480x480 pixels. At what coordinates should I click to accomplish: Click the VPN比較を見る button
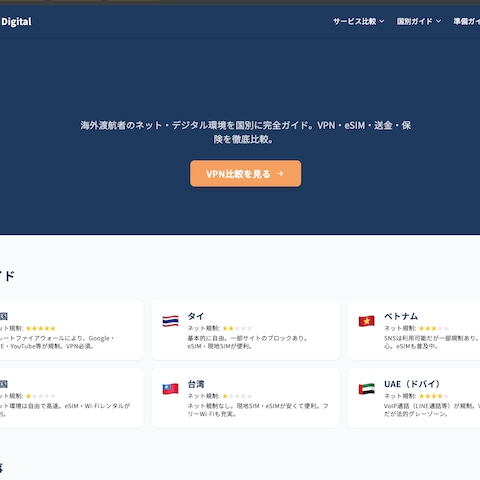pyautogui.click(x=246, y=174)
